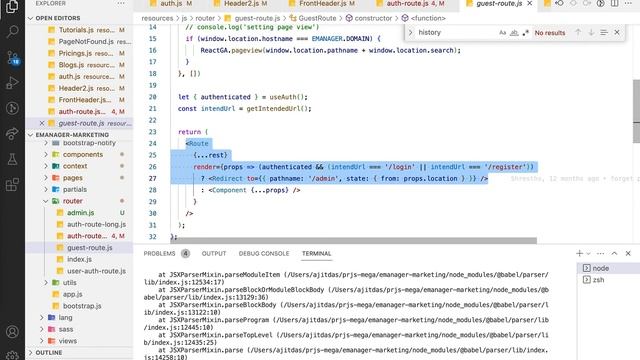The image size is (640, 360).
Task: Collapse the EMANAGER-MARKETING section
Action: (31, 135)
